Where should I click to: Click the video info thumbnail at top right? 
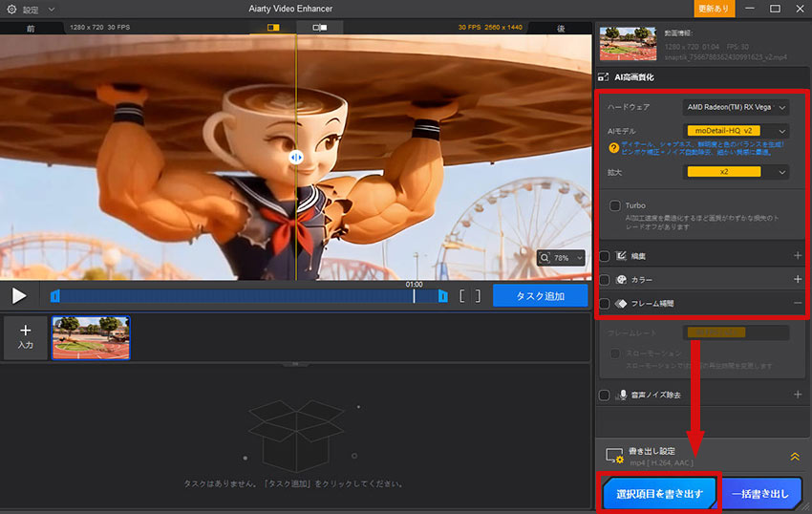[628, 44]
